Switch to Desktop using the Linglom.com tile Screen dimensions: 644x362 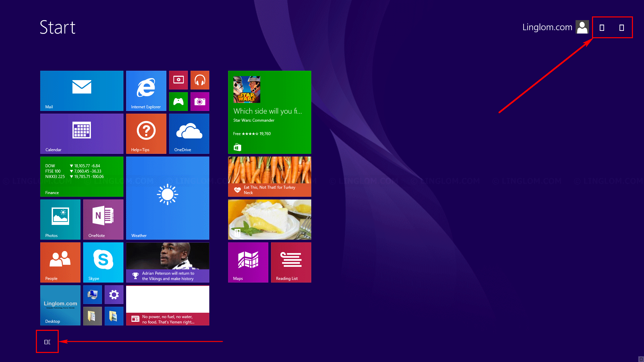tap(60, 305)
